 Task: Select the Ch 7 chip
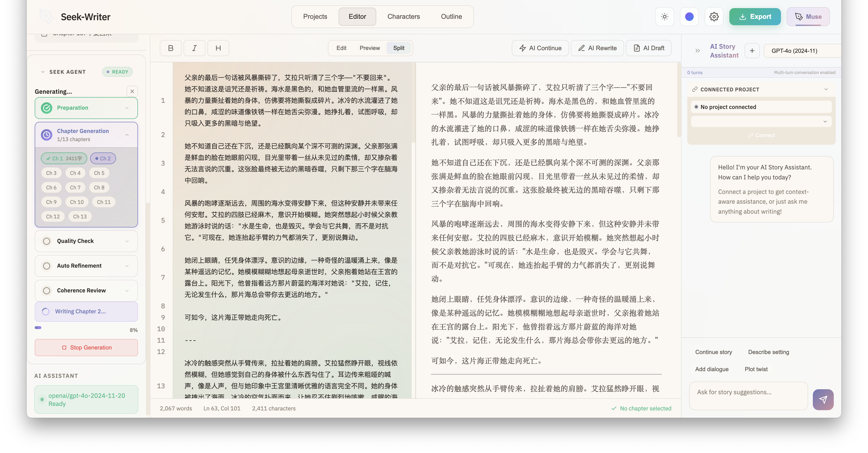pos(75,187)
